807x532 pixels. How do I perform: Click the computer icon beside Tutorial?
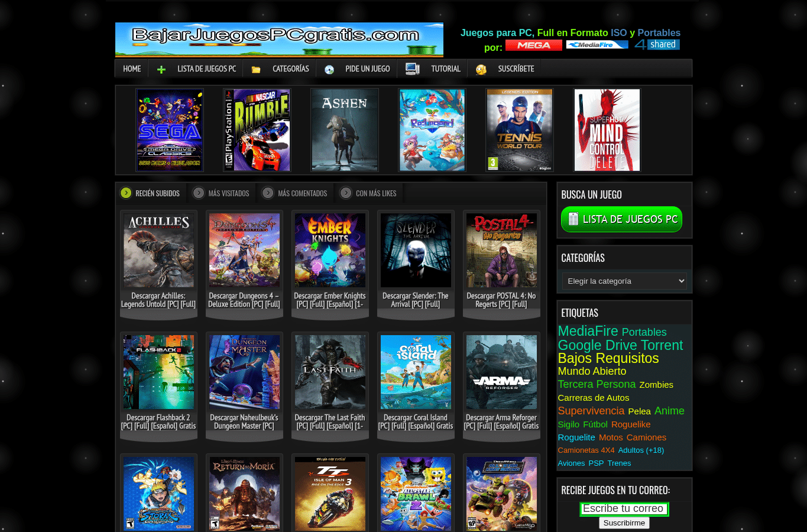click(x=413, y=69)
